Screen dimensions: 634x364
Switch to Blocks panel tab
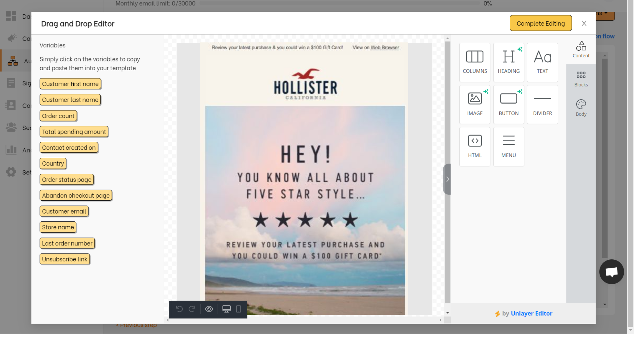click(581, 79)
